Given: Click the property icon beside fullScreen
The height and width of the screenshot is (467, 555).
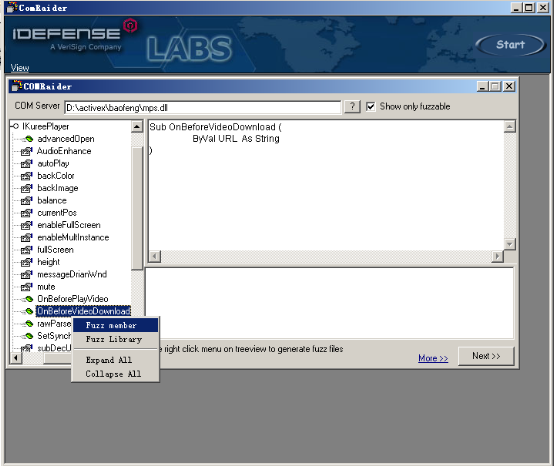Looking at the screenshot, I should coord(26,250).
